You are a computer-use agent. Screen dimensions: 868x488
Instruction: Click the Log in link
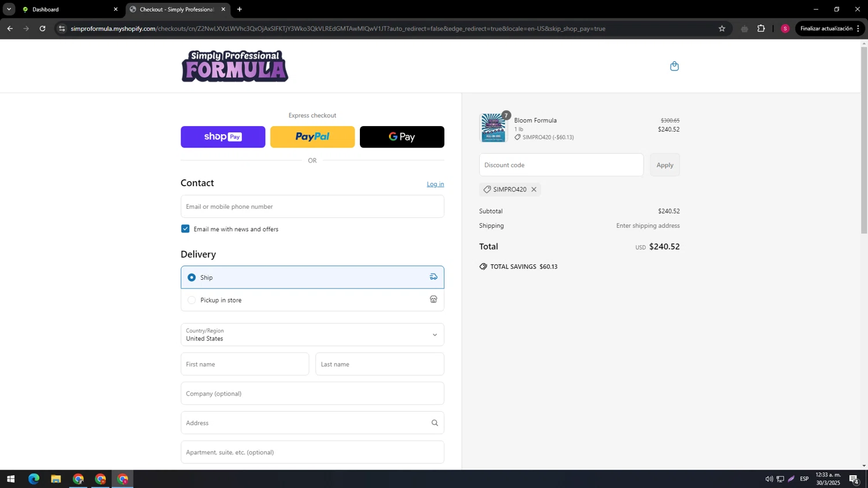point(435,184)
